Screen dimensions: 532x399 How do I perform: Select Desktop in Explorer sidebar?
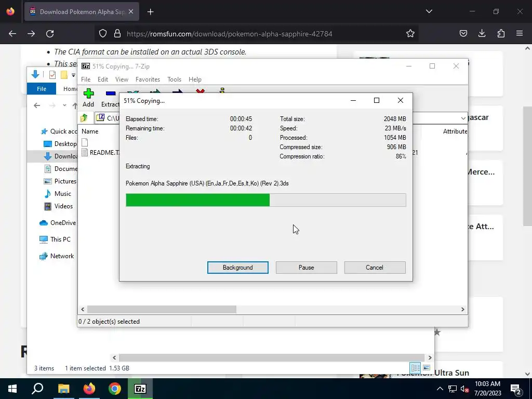coord(60,144)
